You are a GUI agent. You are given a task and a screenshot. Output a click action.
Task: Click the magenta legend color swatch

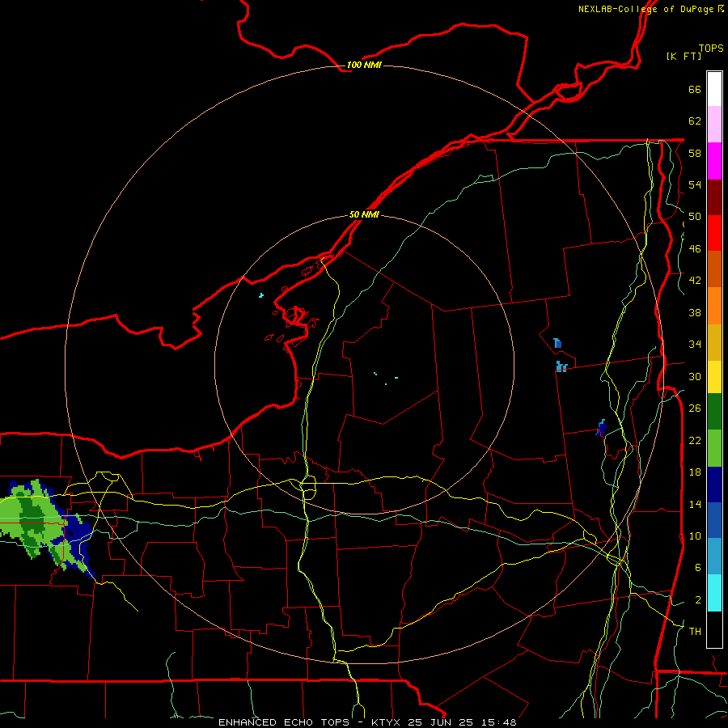pyautogui.click(x=714, y=161)
